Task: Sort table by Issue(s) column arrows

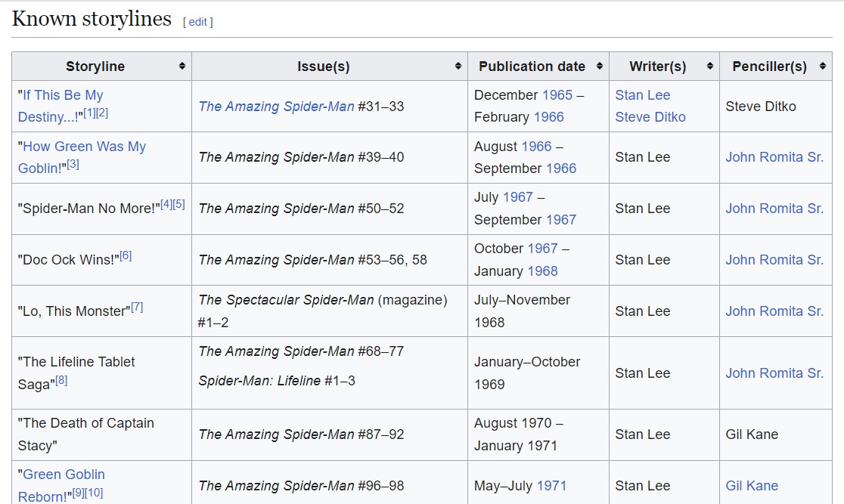Action: click(x=458, y=66)
